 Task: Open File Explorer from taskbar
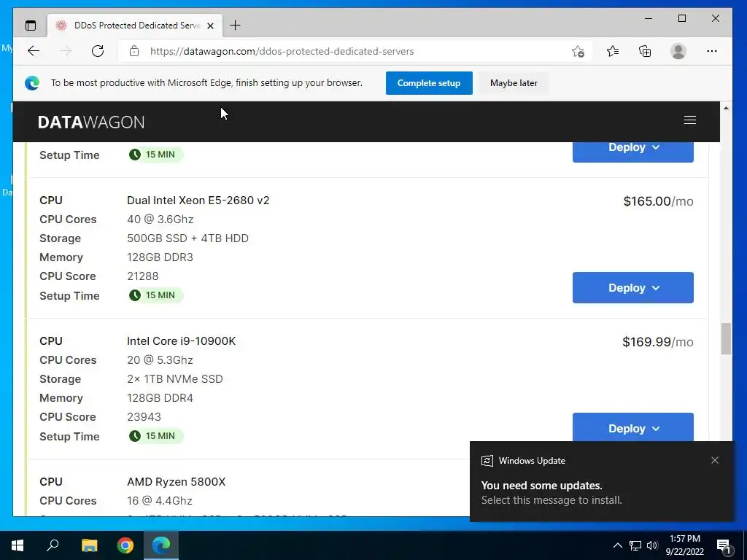(x=89, y=545)
